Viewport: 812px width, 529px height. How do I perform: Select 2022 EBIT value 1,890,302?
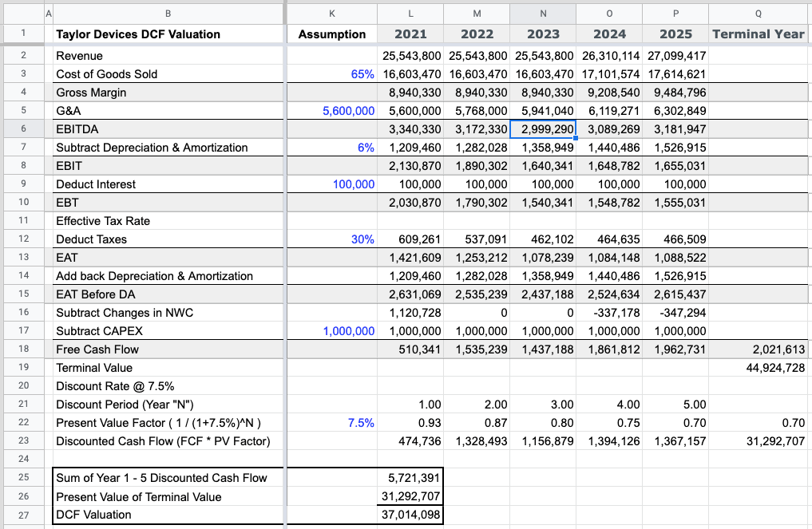[x=477, y=166]
